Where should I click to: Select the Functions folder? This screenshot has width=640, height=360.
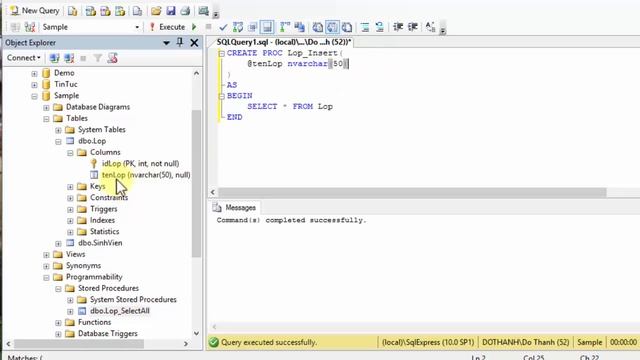[x=94, y=322]
